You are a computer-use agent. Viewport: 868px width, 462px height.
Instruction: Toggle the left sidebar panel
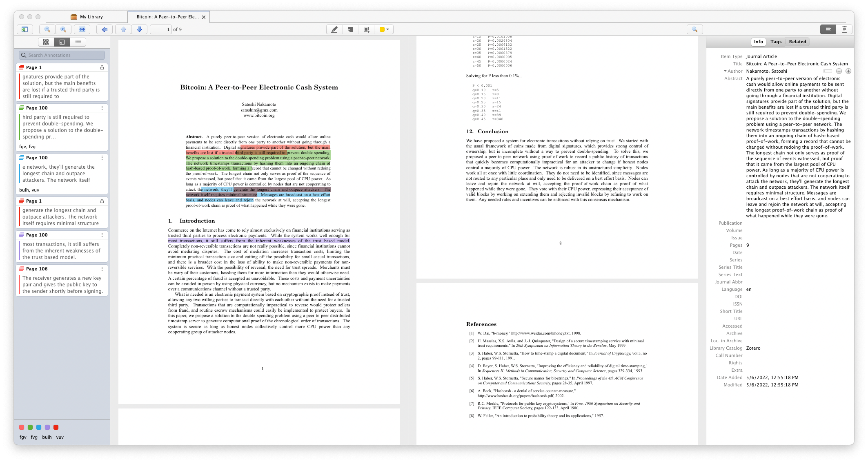25,29
